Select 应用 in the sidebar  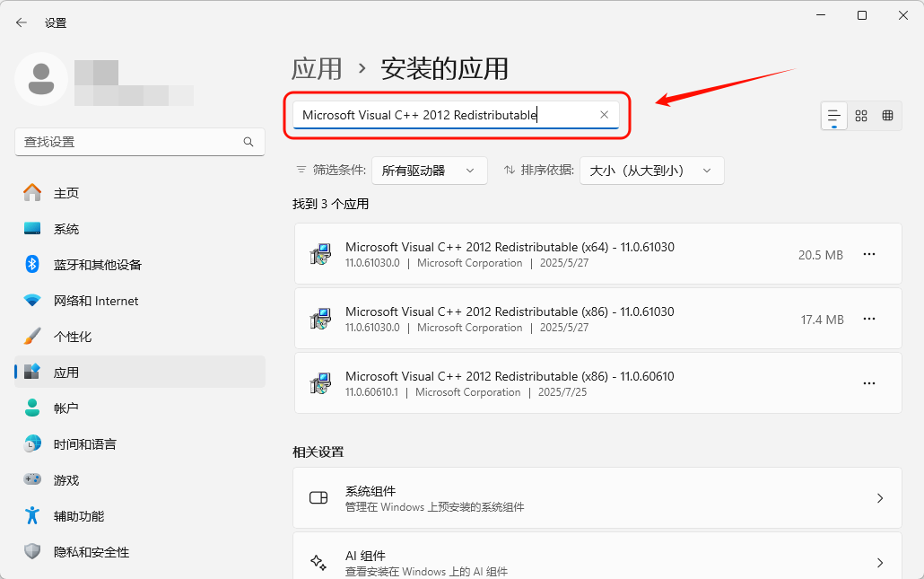pyautogui.click(x=140, y=372)
